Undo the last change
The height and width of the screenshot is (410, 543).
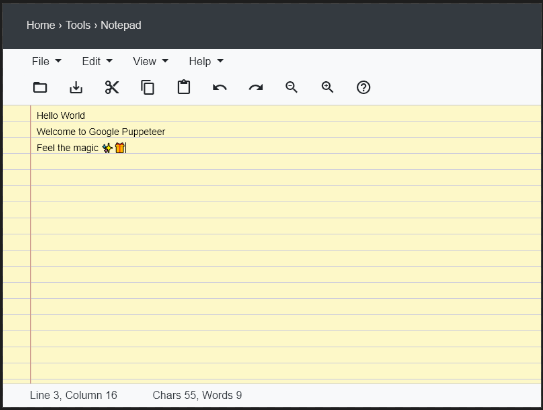[220, 87]
